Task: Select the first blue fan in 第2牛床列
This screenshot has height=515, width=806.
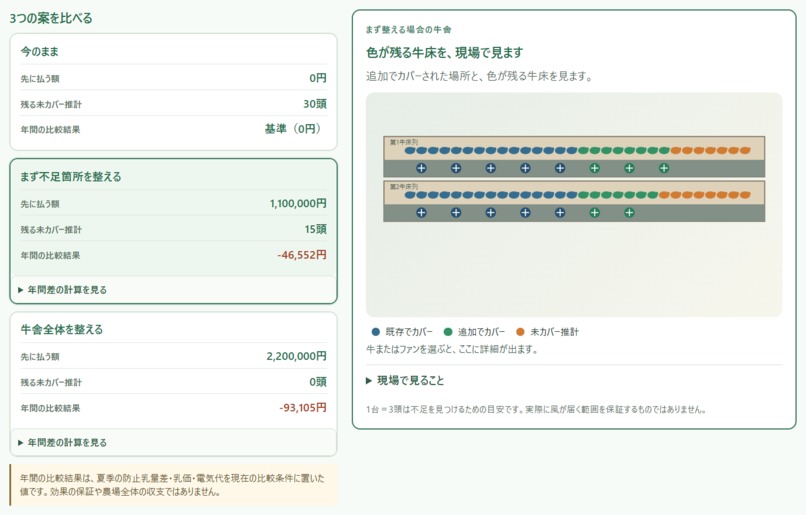Action: [x=421, y=212]
